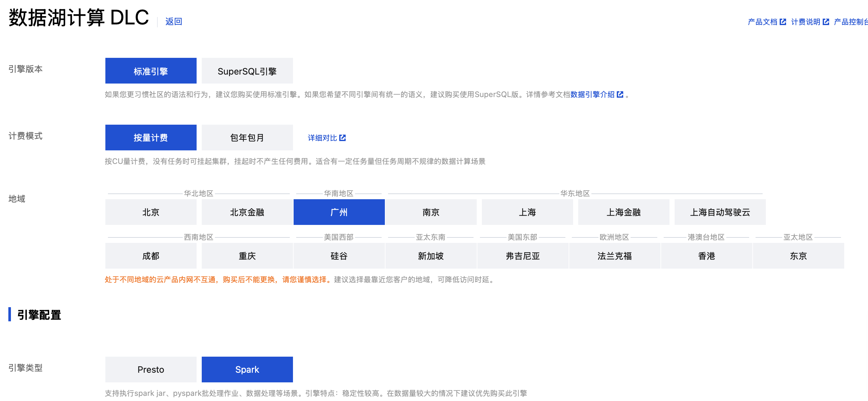Click the 计费模式 field label

tap(25, 136)
